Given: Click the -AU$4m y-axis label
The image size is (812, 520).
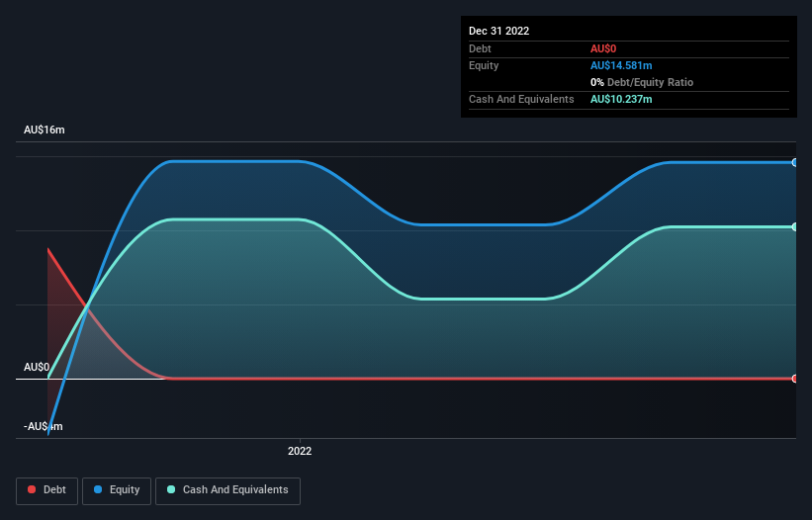Looking at the screenshot, I should [43, 426].
